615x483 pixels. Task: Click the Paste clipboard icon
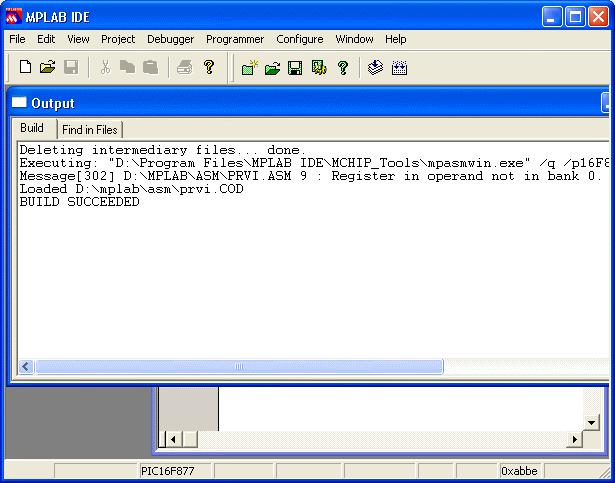point(150,67)
